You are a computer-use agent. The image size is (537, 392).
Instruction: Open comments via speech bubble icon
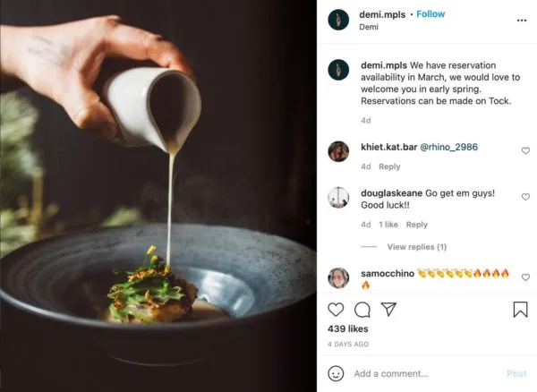pyautogui.click(x=362, y=310)
